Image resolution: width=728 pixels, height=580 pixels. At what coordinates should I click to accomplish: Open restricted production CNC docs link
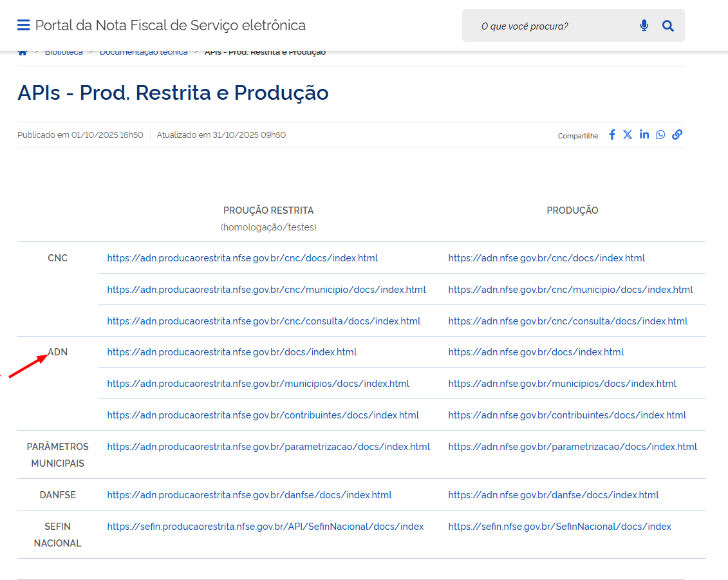(x=242, y=258)
